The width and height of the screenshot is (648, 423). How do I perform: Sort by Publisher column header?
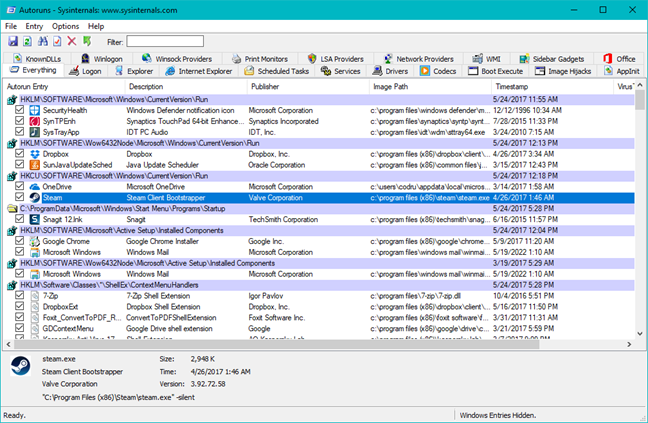click(308, 87)
